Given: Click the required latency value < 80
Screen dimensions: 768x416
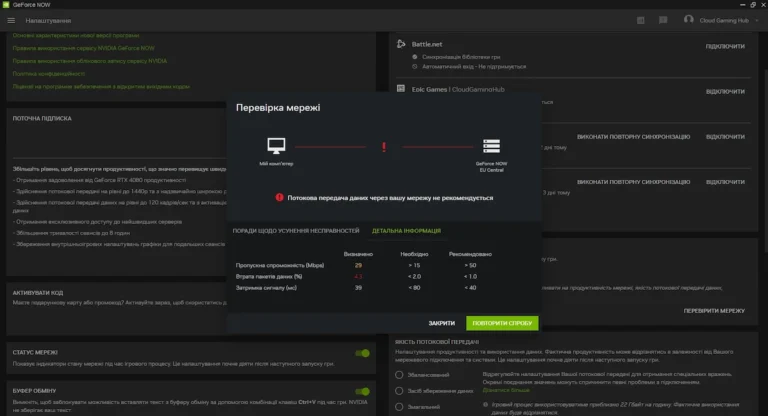Looking at the screenshot, I should point(414,288).
